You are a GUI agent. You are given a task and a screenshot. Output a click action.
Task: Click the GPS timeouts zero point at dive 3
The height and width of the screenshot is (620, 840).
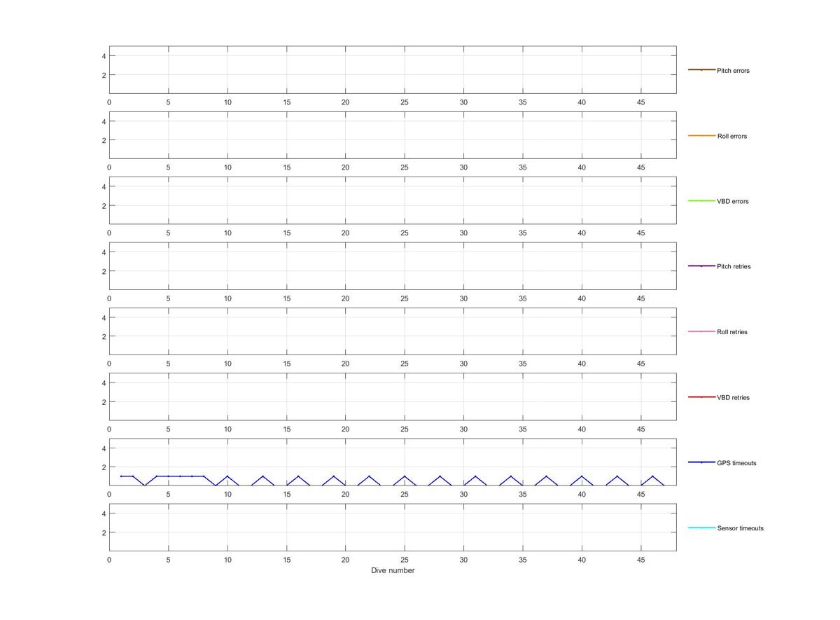(145, 485)
